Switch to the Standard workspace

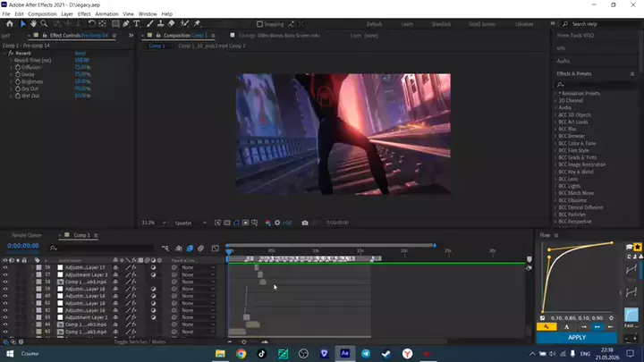click(x=441, y=24)
